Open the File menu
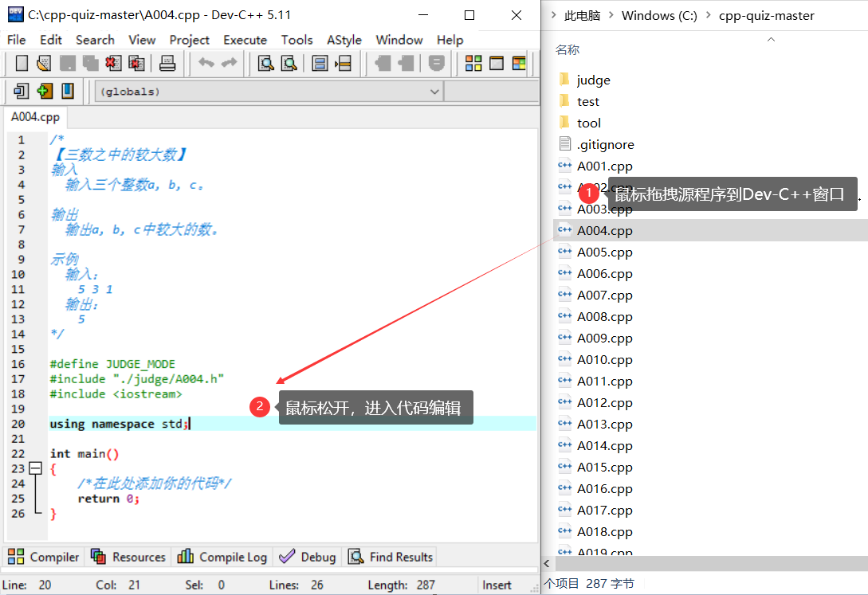 (16, 40)
